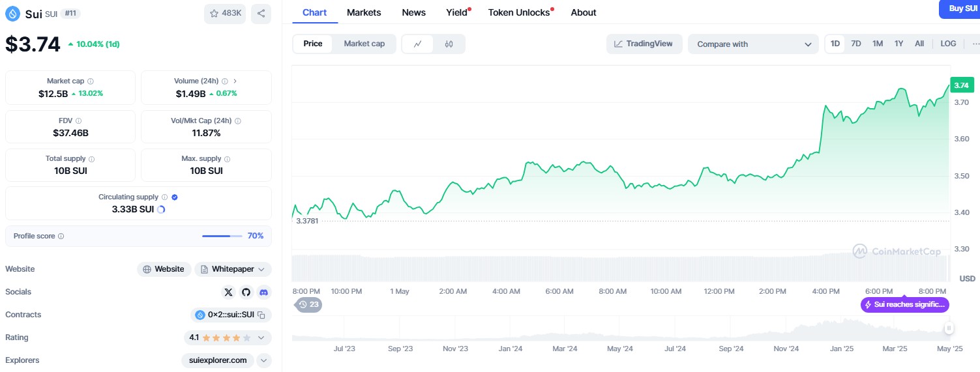This screenshot has width=980, height=372.
Task: Toggle LOG scale on chart
Action: [x=948, y=44]
